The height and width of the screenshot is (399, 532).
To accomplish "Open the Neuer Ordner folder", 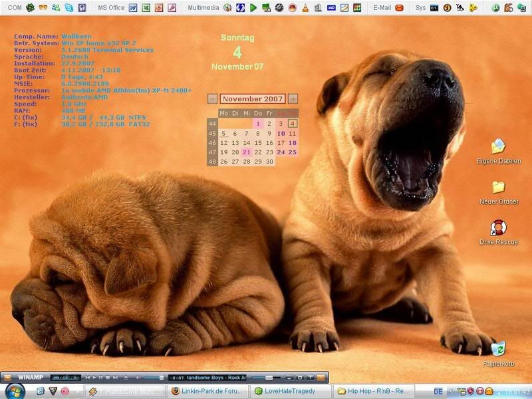I will 498,188.
